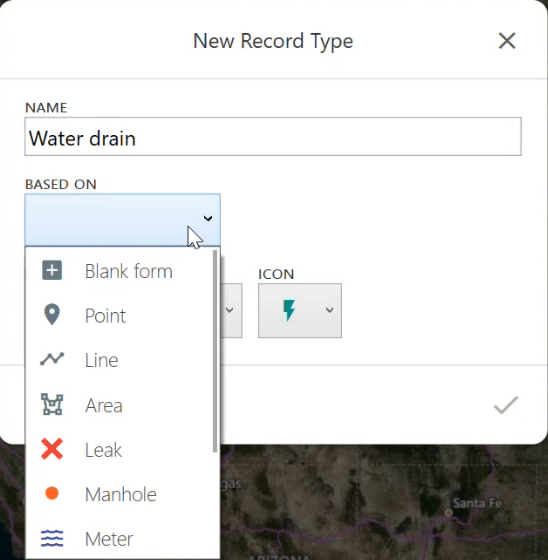Screen dimensions: 548x560
Task: Collapse the Based On dropdown arrow
Action: (208, 218)
